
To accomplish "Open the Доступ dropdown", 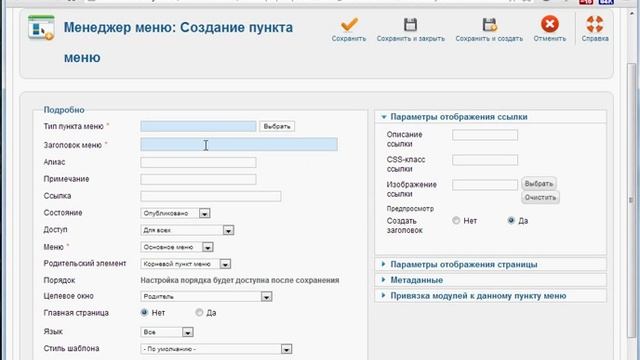I will pos(187,230).
